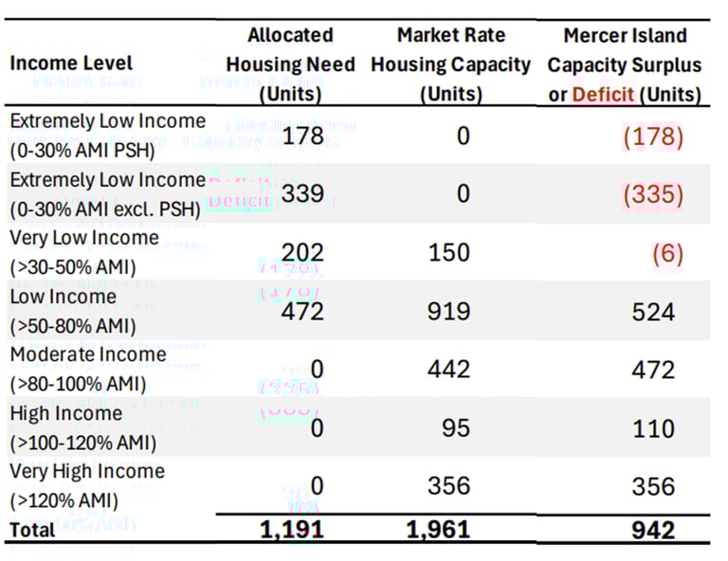The width and height of the screenshot is (728, 561).
Task: Click Extremely Low Income excl. PSH label
Action: 108,194
